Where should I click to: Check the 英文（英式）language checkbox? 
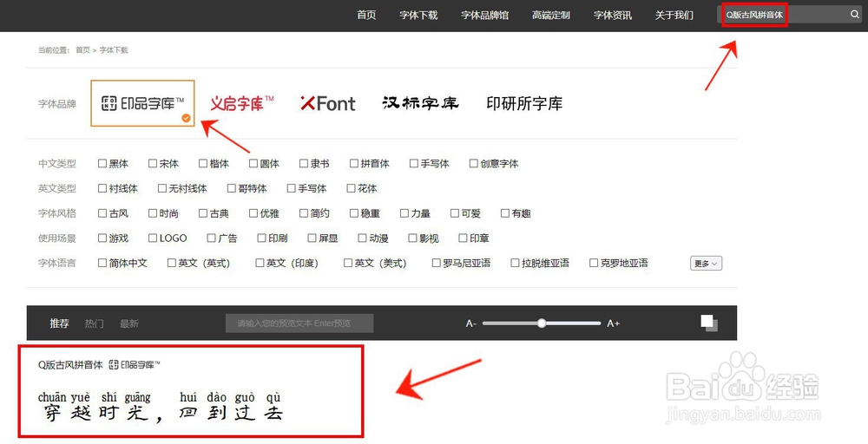(172, 263)
